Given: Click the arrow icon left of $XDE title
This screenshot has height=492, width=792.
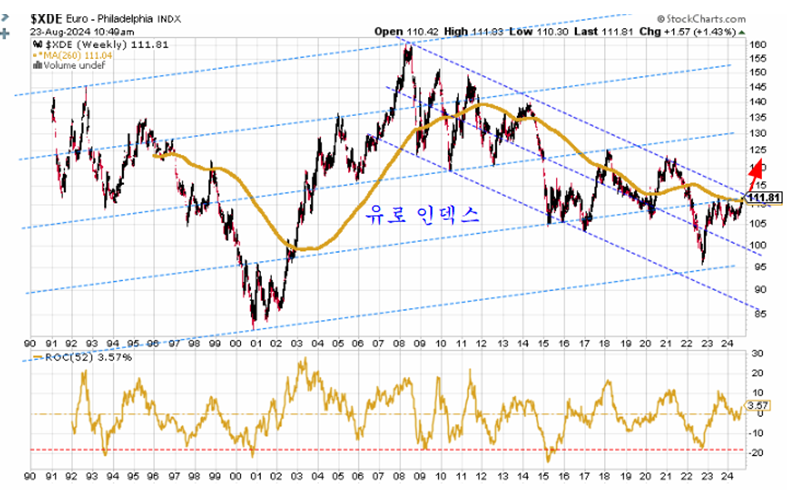Looking at the screenshot, I should click(x=7, y=20).
